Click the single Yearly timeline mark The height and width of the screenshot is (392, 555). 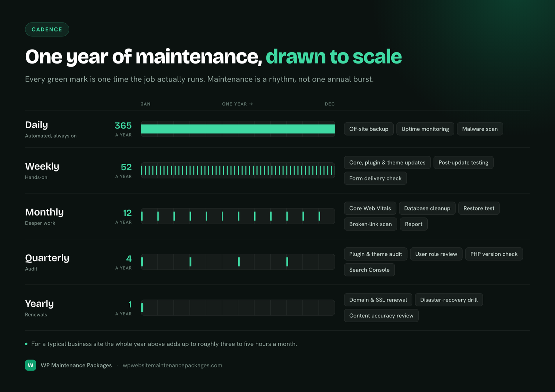[x=142, y=308]
